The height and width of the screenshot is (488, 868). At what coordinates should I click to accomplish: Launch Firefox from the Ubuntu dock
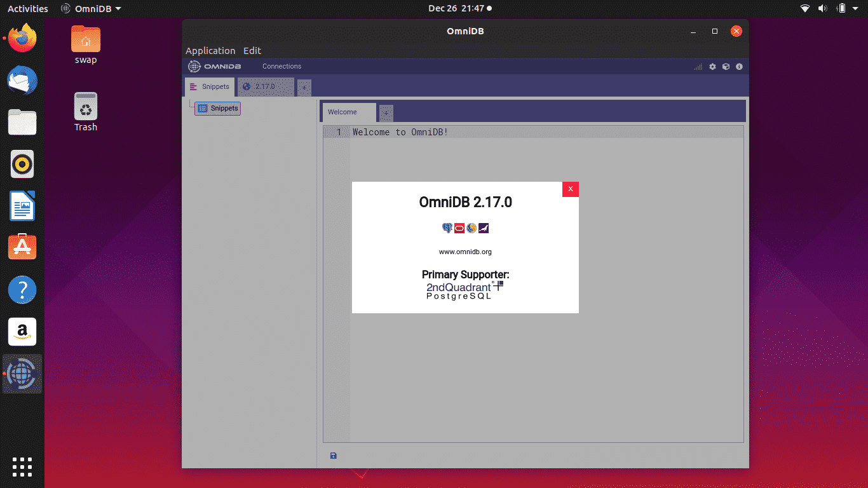[x=22, y=38]
